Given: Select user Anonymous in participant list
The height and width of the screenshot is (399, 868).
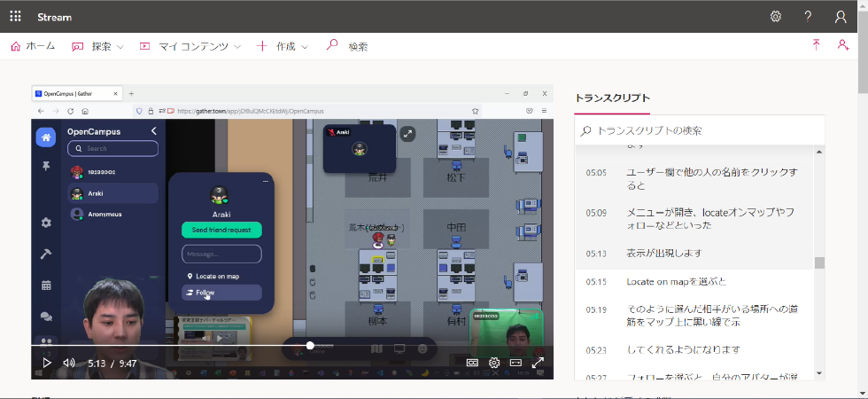Looking at the screenshot, I should point(113,214).
